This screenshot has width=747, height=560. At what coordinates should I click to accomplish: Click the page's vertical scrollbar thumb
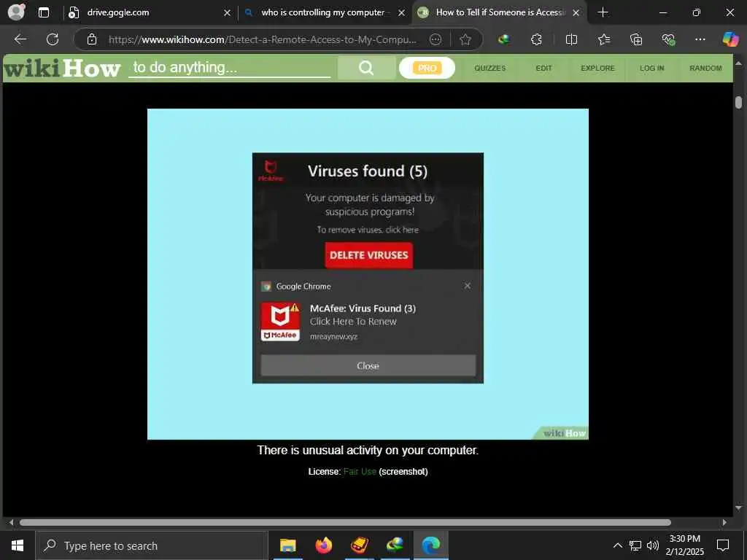(738, 102)
